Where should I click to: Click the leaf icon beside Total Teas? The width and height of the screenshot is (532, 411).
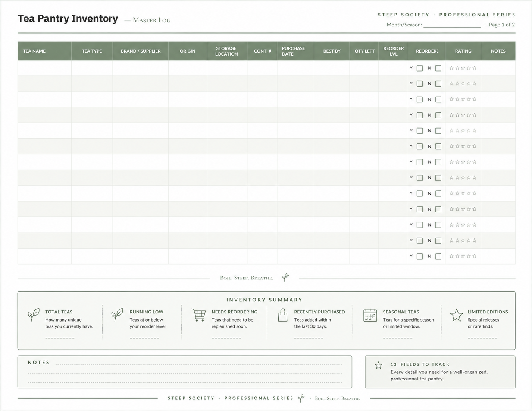34,314
